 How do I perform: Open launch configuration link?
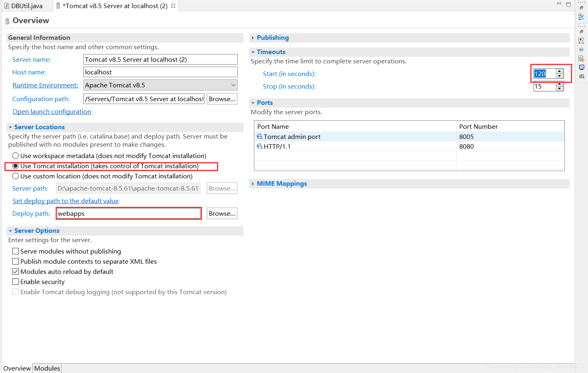tap(52, 111)
